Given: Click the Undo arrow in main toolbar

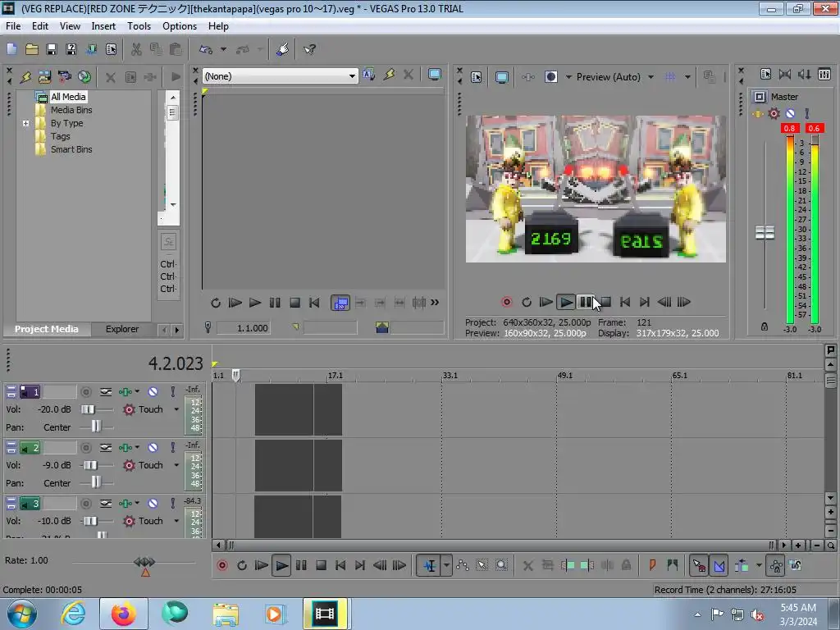Looking at the screenshot, I should (x=206, y=49).
